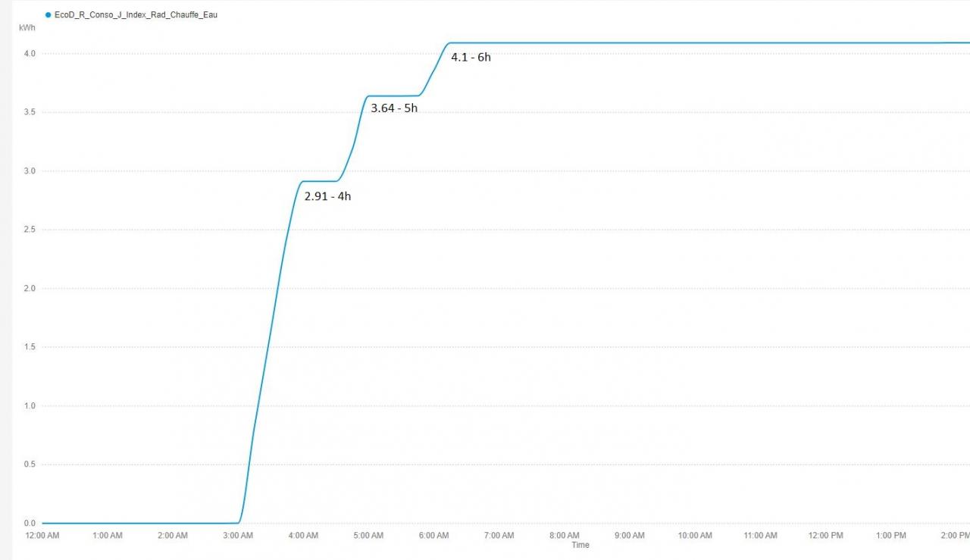Click the blue legend dot for EcoD series
Screen dimensions: 970x560
[48, 15]
